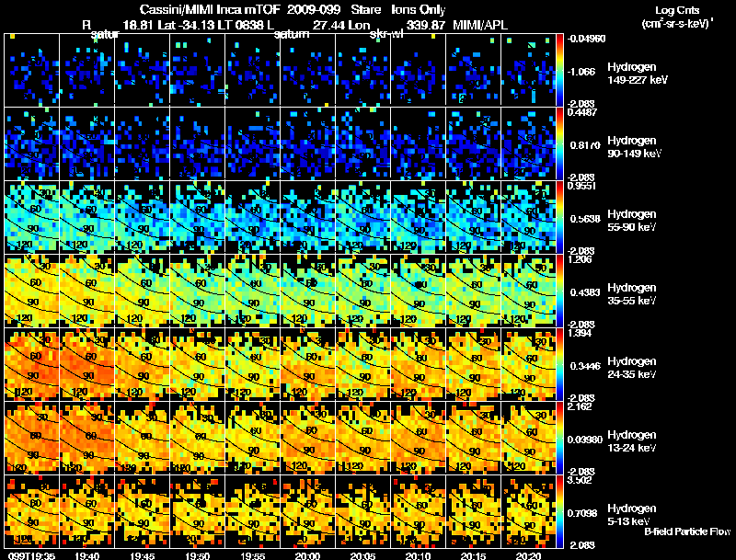
Task: Select the Hydrogen 24-35 keV image at 19:40
Action: [x=87, y=364]
